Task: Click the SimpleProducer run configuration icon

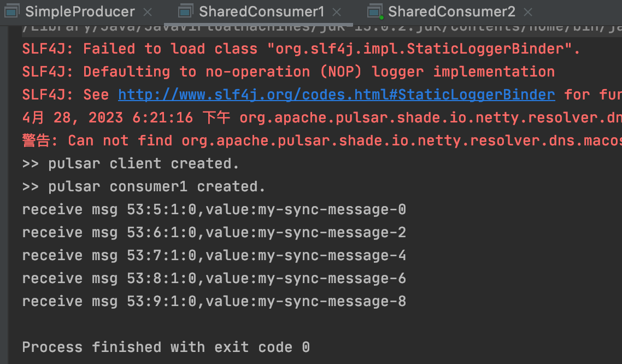Action: [x=12, y=11]
